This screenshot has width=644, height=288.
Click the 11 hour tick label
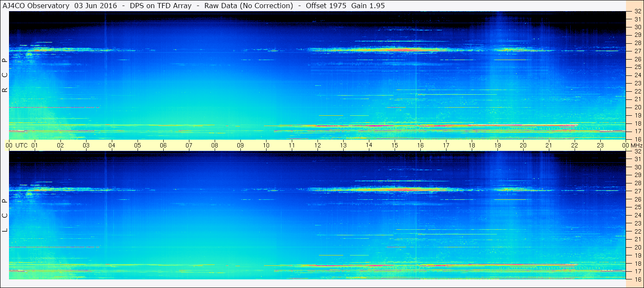[x=292, y=145]
